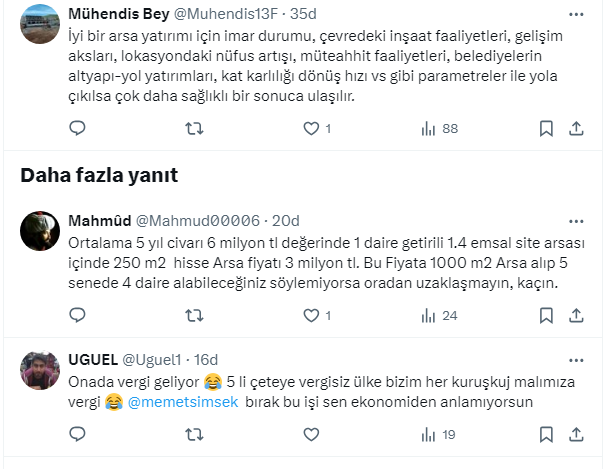
Task: Click Mahmûd's profile avatar
Action: pyautogui.click(x=39, y=231)
